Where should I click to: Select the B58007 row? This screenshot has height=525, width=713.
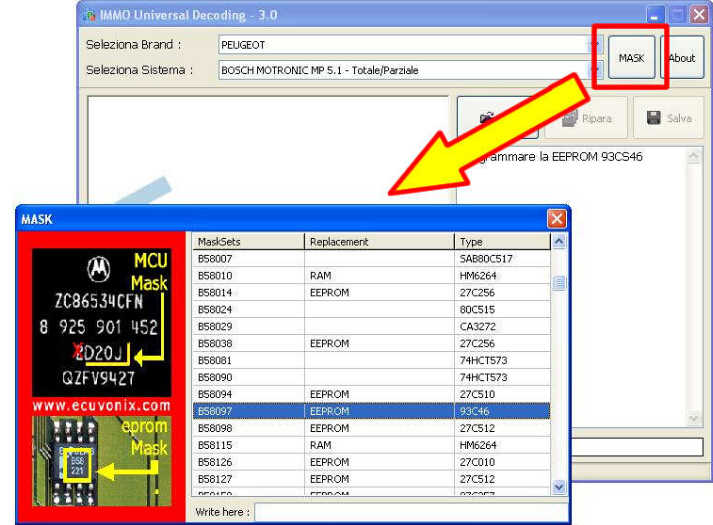[x=372, y=259]
